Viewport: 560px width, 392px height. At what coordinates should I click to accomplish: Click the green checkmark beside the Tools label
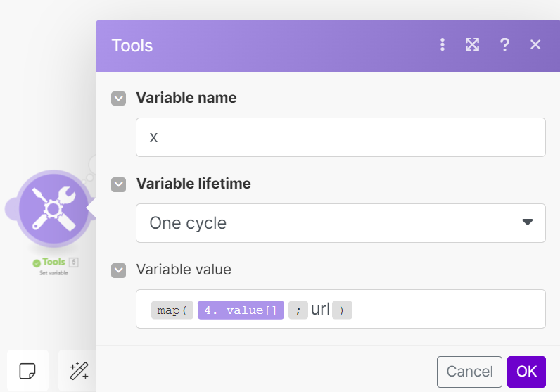(37, 263)
